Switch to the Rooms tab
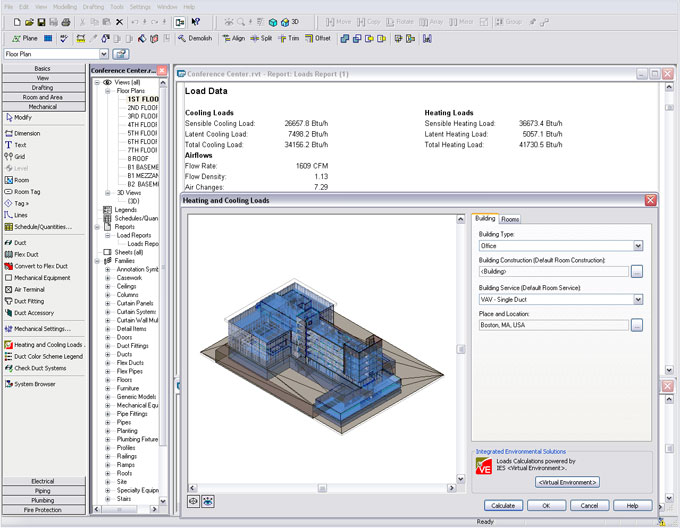 [510, 219]
